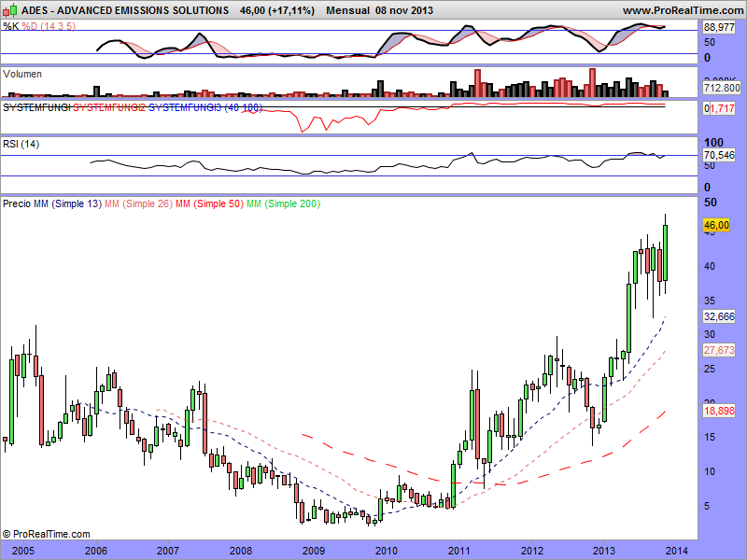The image size is (747, 560).
Task: Click the '2008' year on the time axis
Action: [x=241, y=551]
